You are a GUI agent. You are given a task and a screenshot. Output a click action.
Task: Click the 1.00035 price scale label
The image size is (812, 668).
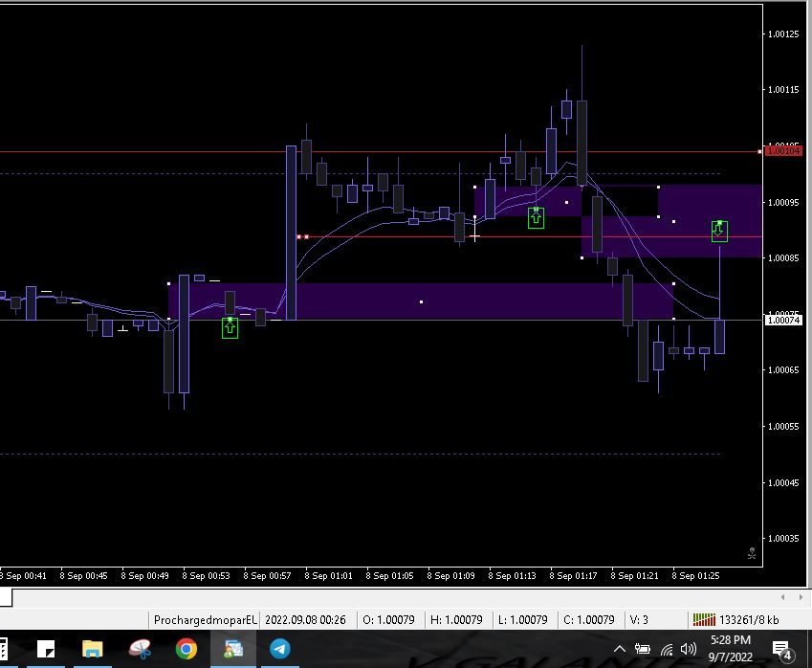point(783,539)
